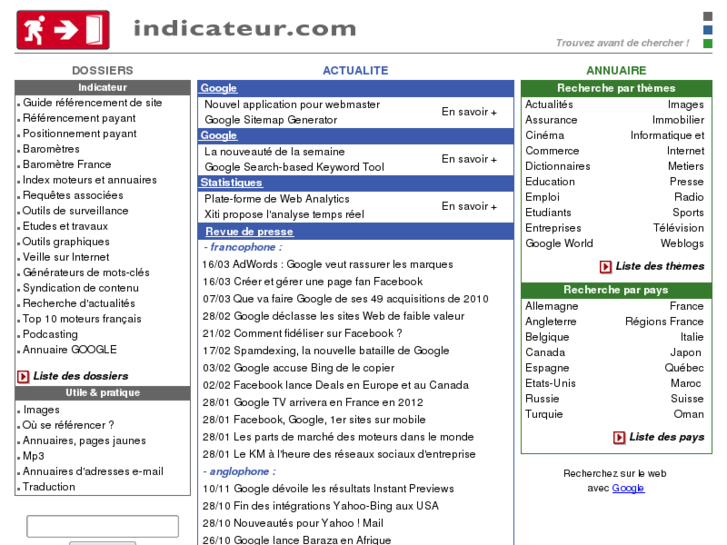Screen dimensions: 727x545
Task: Open Où se référencer ?
Action: click(69, 425)
